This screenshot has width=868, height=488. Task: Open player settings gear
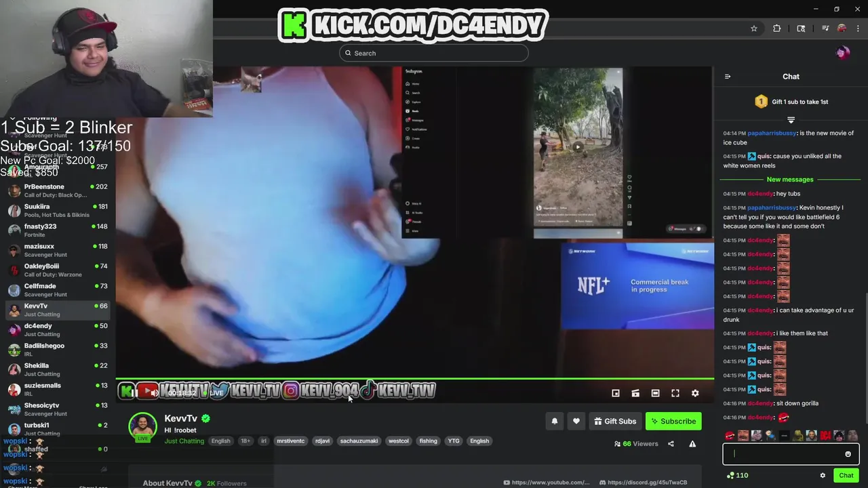point(695,393)
